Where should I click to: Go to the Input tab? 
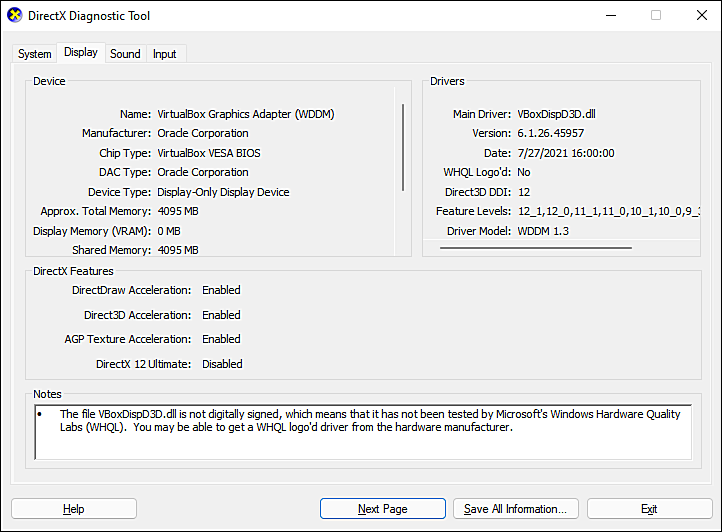(x=165, y=54)
